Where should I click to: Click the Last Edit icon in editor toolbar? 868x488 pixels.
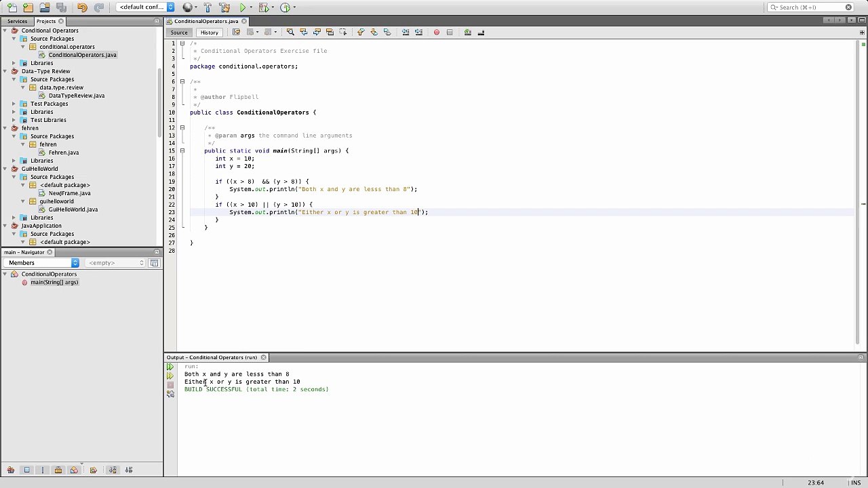click(236, 32)
